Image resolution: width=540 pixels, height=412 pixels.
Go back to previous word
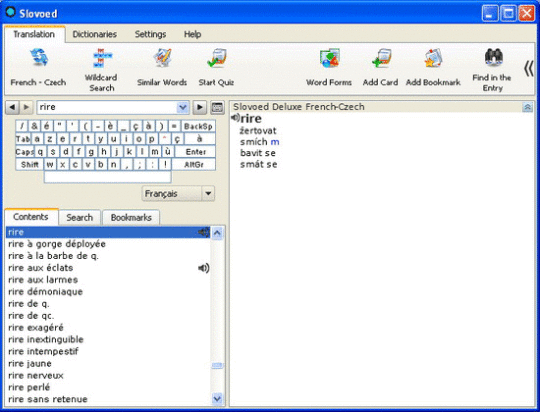[12, 107]
